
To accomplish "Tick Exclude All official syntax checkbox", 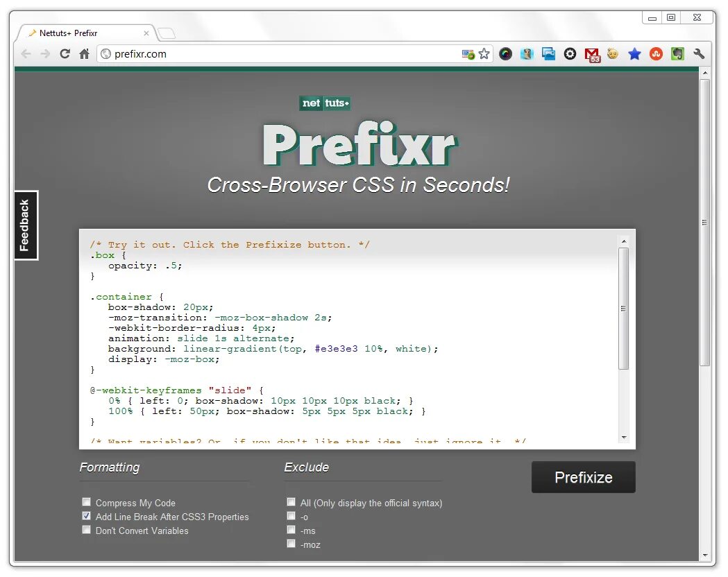I will click(291, 502).
